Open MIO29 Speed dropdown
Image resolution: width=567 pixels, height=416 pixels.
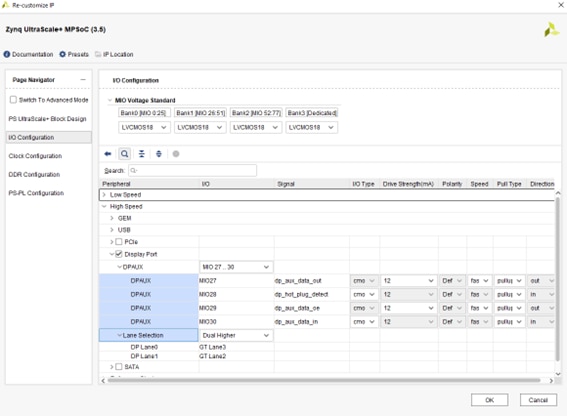[x=479, y=308]
